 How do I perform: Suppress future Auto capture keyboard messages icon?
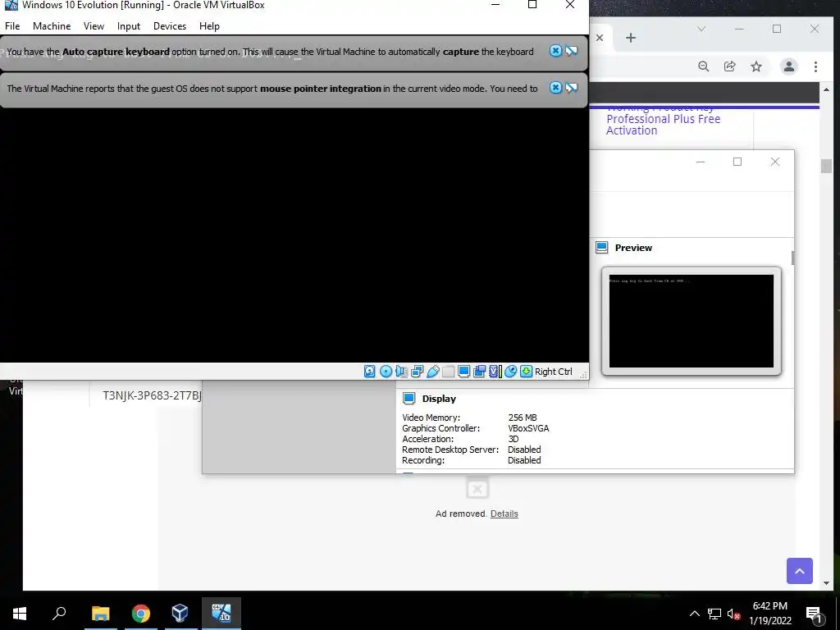(x=572, y=51)
